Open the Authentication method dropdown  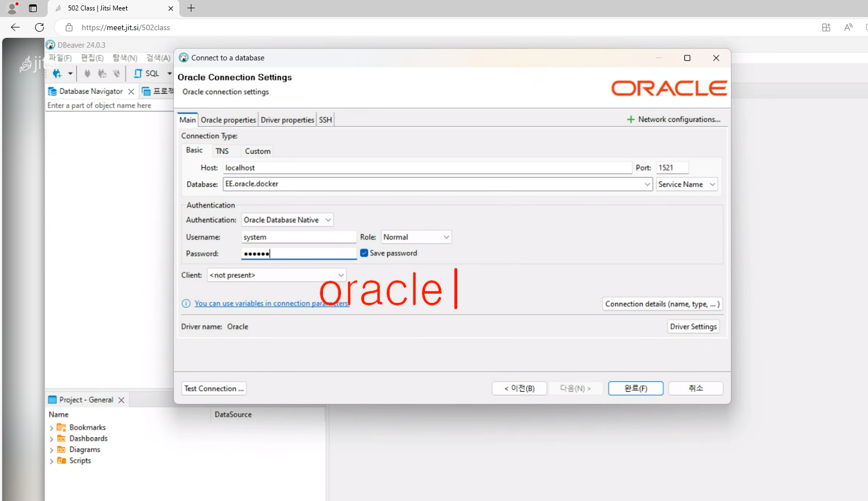[x=287, y=220]
